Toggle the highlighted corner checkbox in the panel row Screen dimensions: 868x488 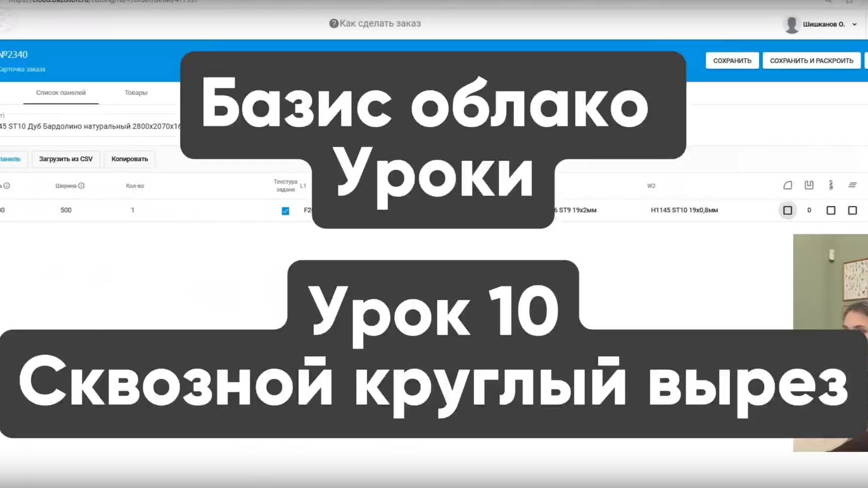click(787, 211)
